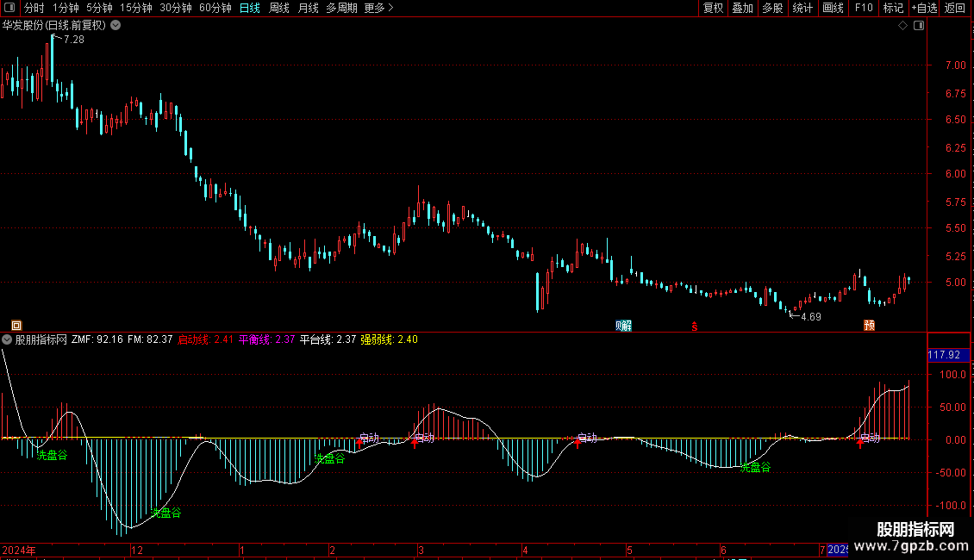This screenshot has width=974, height=560.
Task: Click the first red 启动 arrow signal
Action: point(359,445)
